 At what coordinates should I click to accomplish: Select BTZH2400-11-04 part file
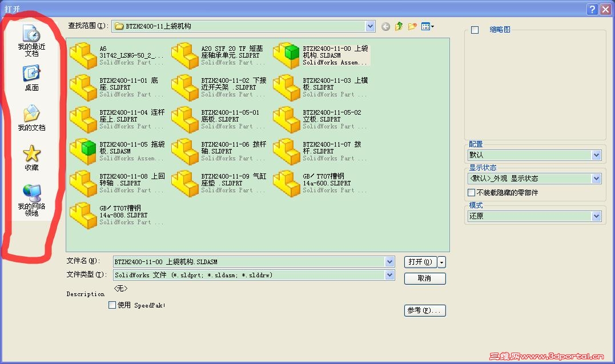pos(117,119)
